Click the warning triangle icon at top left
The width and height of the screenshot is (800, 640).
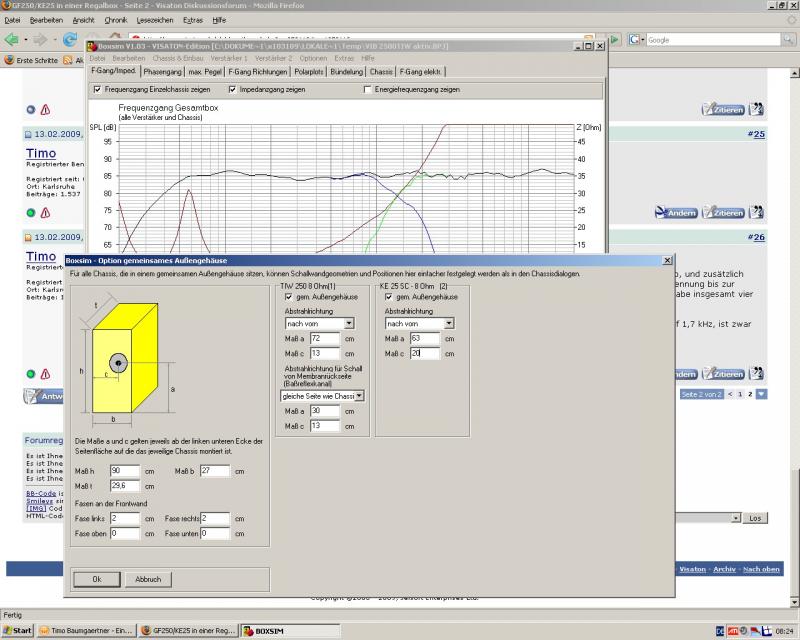coord(46,110)
